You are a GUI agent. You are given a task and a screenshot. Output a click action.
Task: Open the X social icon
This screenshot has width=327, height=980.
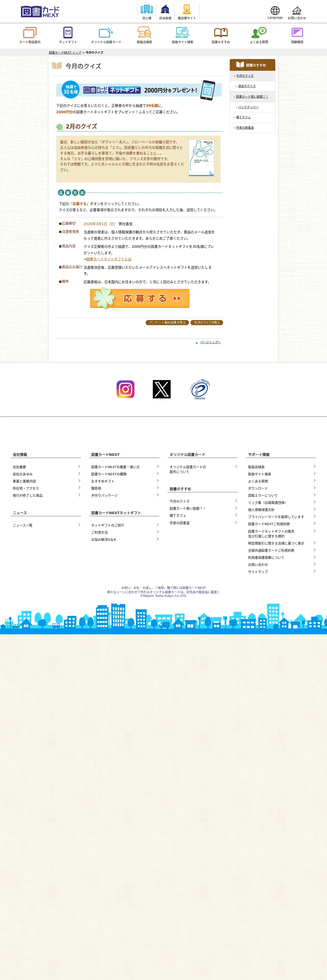(x=162, y=389)
